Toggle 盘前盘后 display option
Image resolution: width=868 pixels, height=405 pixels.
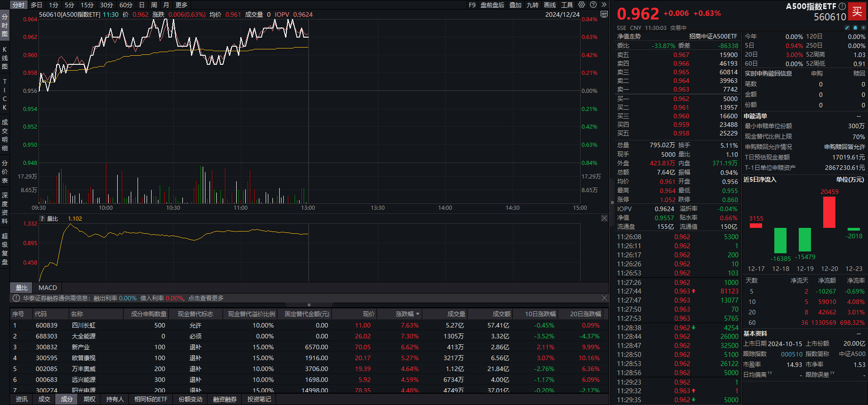click(492, 5)
